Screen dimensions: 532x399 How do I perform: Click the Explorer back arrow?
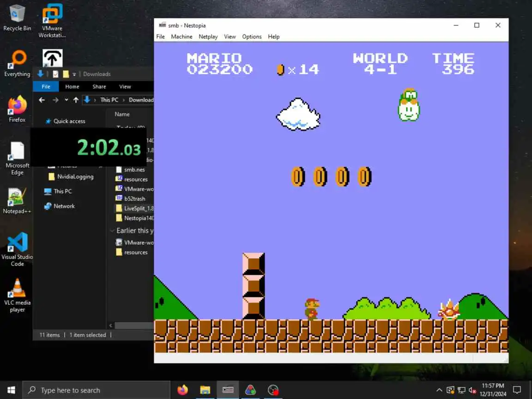[42, 100]
